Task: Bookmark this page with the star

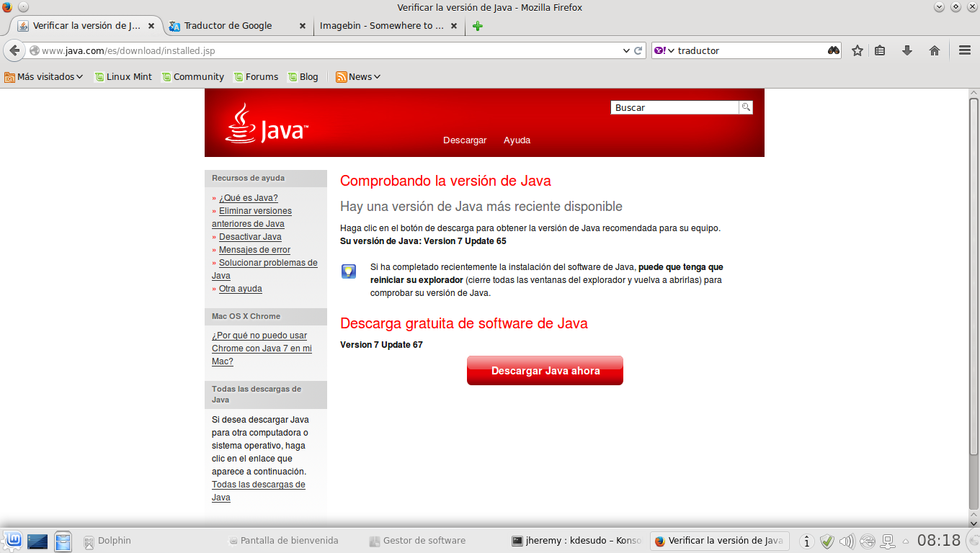Action: (x=857, y=50)
